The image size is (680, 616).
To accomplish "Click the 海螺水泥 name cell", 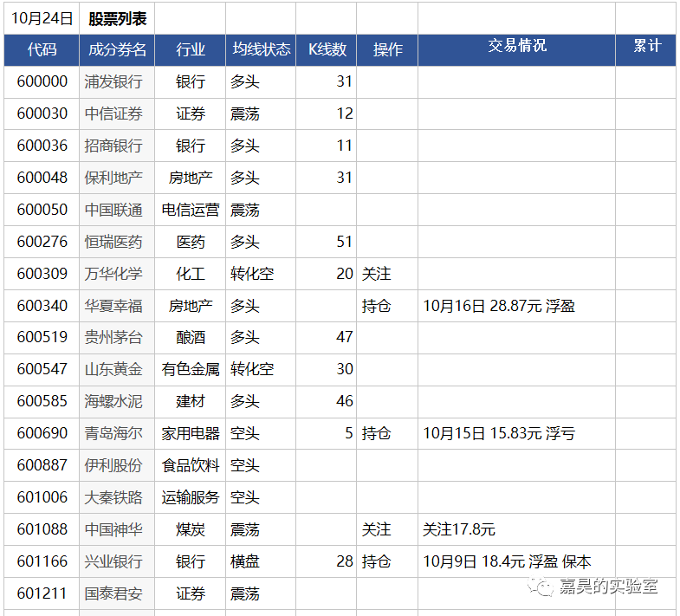I will (117, 401).
